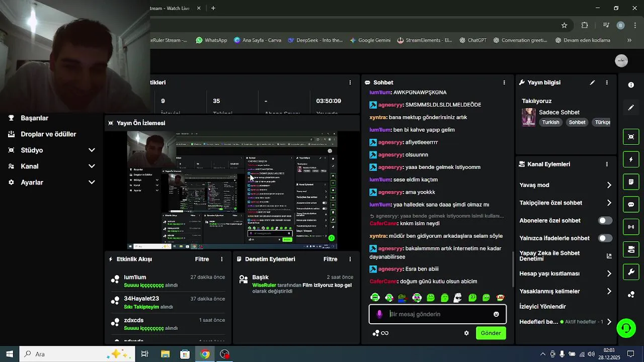Toggle Yalnızca ifadelerle sohbet switch
The image size is (644, 362).
click(x=605, y=238)
